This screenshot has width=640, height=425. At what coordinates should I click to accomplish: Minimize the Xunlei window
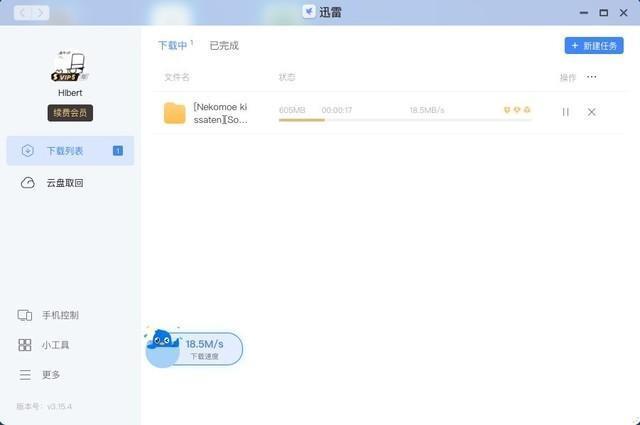[x=584, y=13]
